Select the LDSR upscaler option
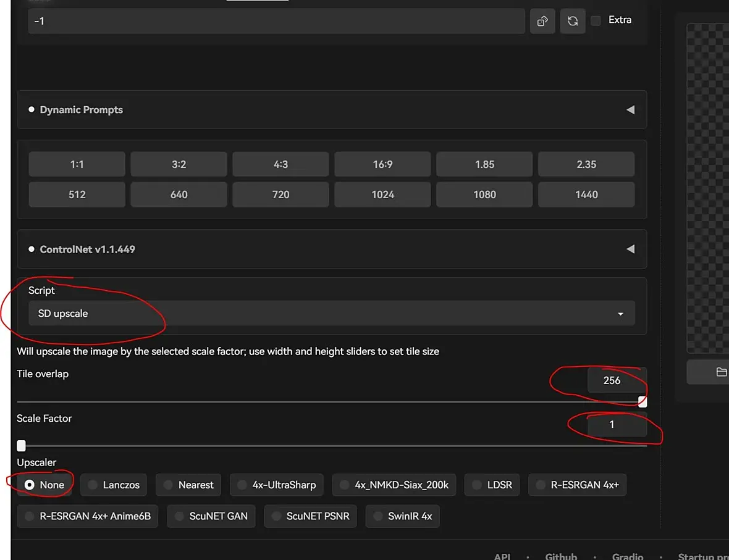 point(492,485)
